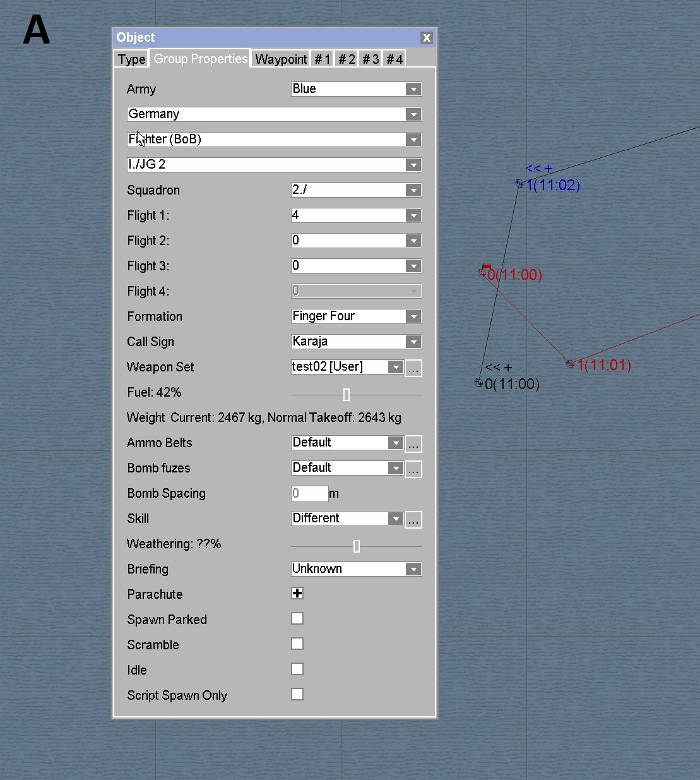Click the blue waypoint 1 marker at 11:02
700x780 pixels.
pyautogui.click(x=519, y=184)
